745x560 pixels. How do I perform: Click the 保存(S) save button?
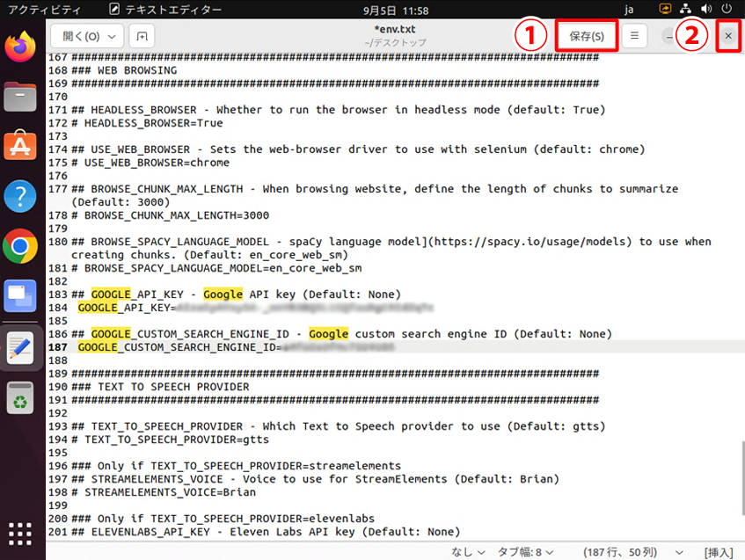coord(587,37)
